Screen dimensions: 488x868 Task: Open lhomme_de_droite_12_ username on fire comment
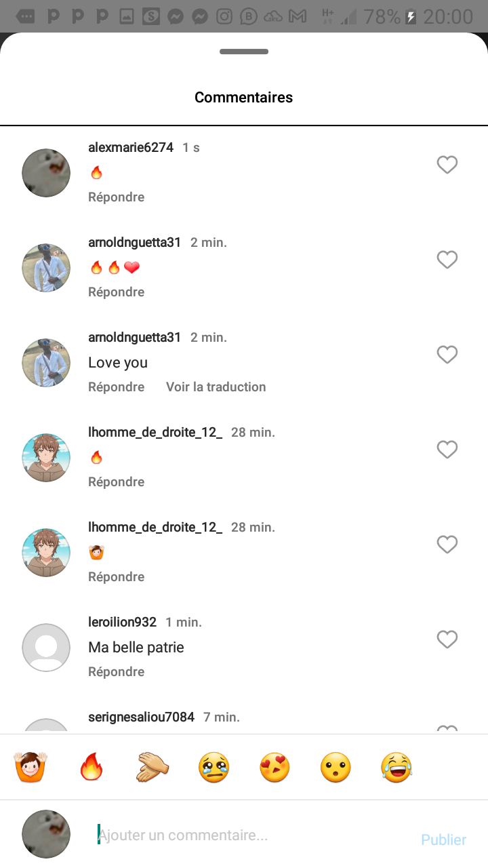[155, 432]
